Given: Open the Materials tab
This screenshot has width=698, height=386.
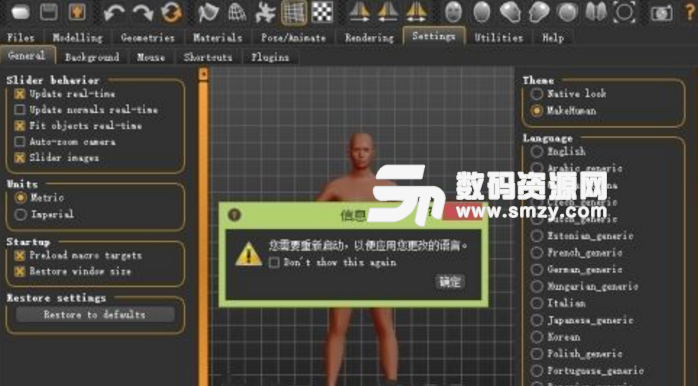Looking at the screenshot, I should click(218, 38).
